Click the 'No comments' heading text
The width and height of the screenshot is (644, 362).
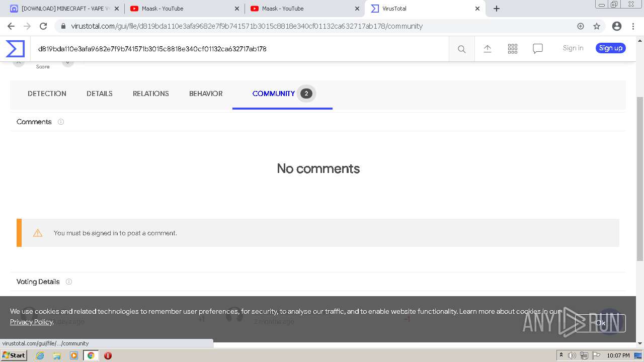(x=318, y=168)
